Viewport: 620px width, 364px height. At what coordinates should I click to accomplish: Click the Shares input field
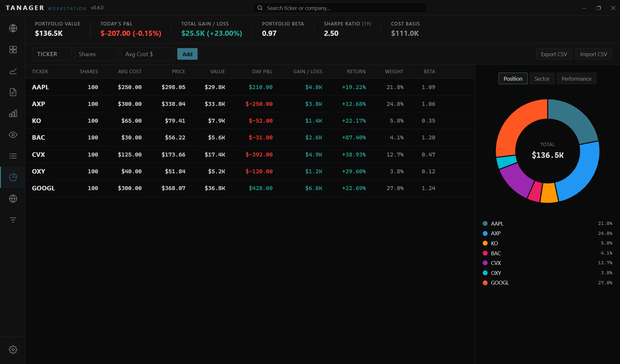click(96, 54)
